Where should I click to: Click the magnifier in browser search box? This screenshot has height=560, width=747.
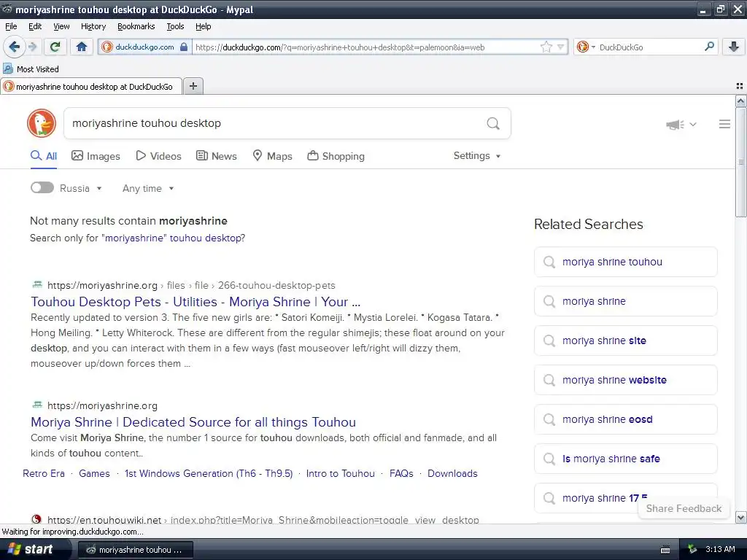[x=709, y=47]
